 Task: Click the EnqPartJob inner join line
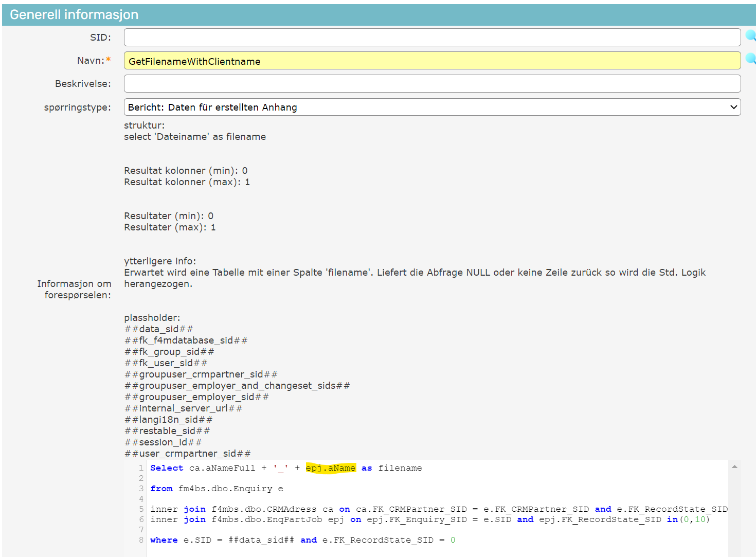(429, 519)
